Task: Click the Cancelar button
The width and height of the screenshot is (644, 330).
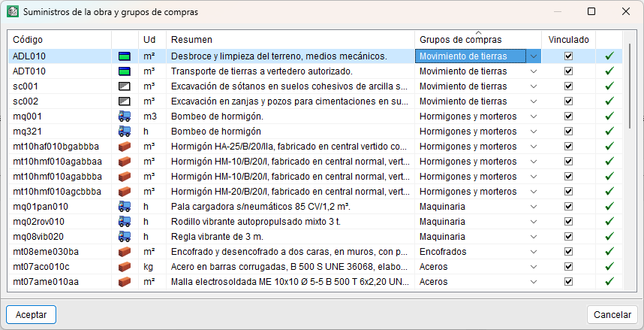Action: click(x=612, y=315)
